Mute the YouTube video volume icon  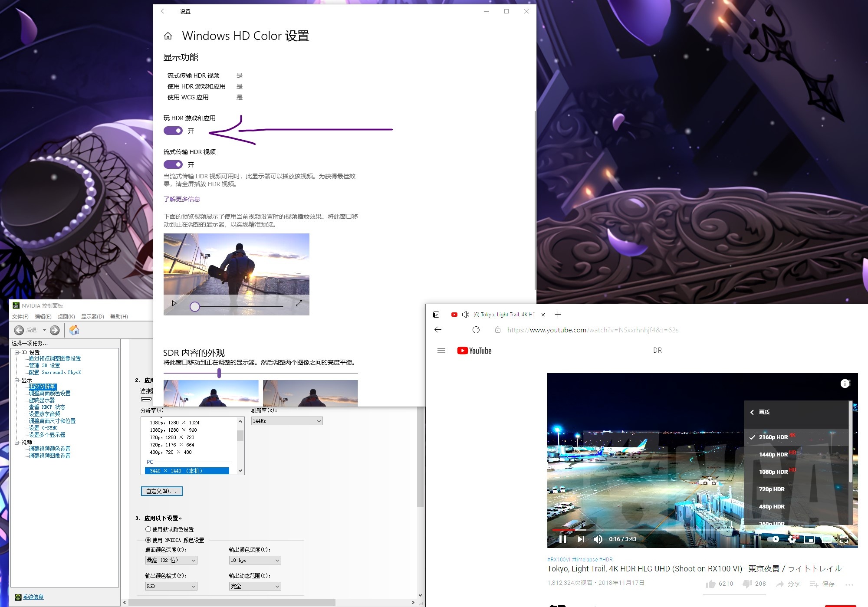(x=598, y=539)
